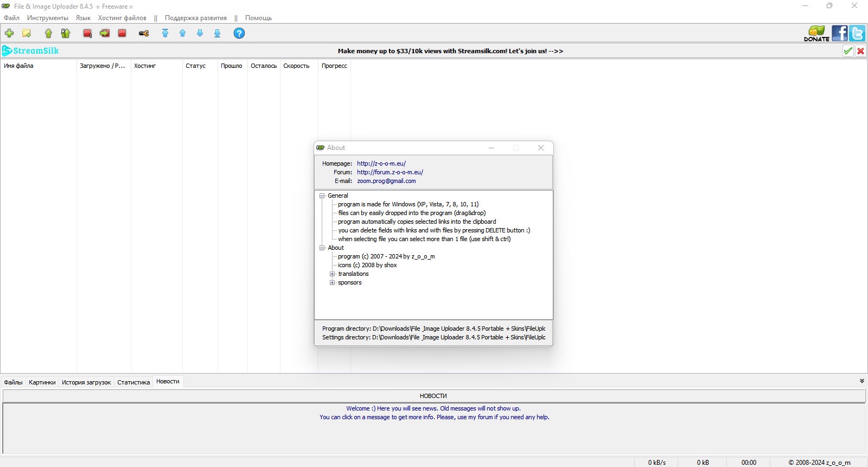The image size is (868, 467).
Task: Collapse the General tree node
Action: tap(322, 195)
